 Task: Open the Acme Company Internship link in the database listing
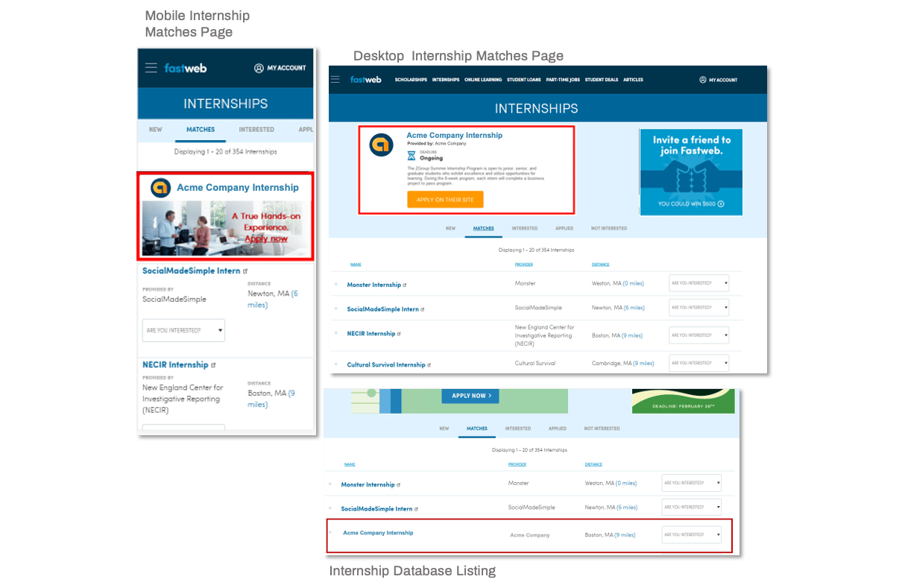click(378, 533)
